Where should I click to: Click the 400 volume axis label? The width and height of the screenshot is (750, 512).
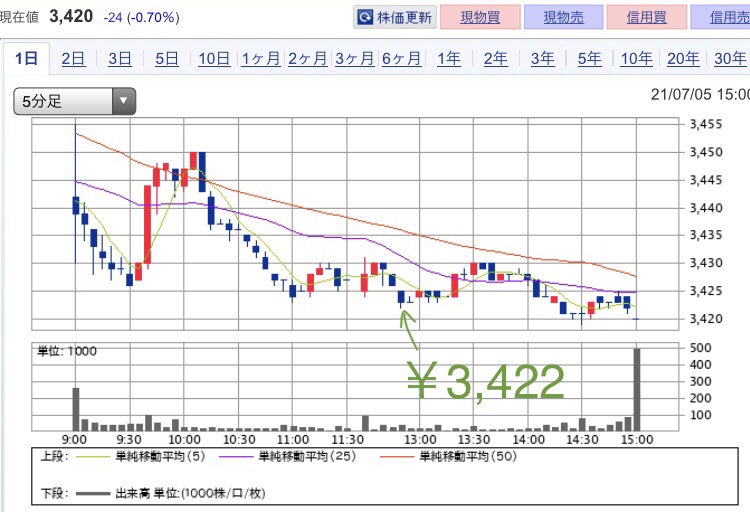coord(701,365)
